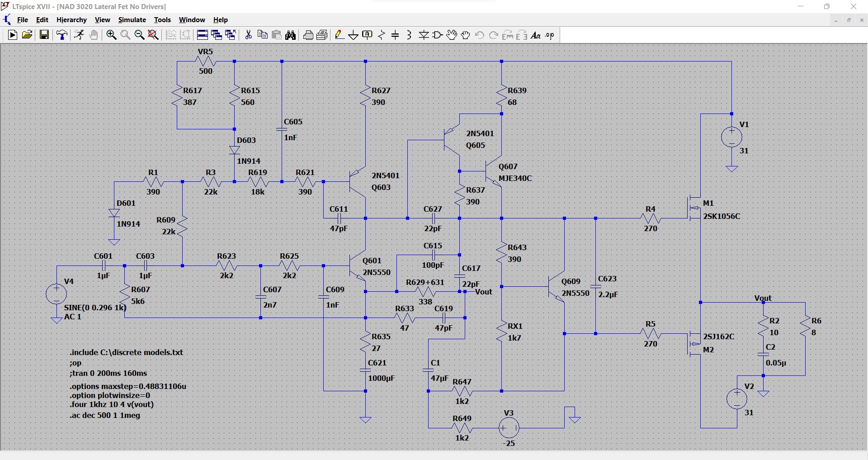
Task: Copy with the duplicate pages icon
Action: click(262, 35)
